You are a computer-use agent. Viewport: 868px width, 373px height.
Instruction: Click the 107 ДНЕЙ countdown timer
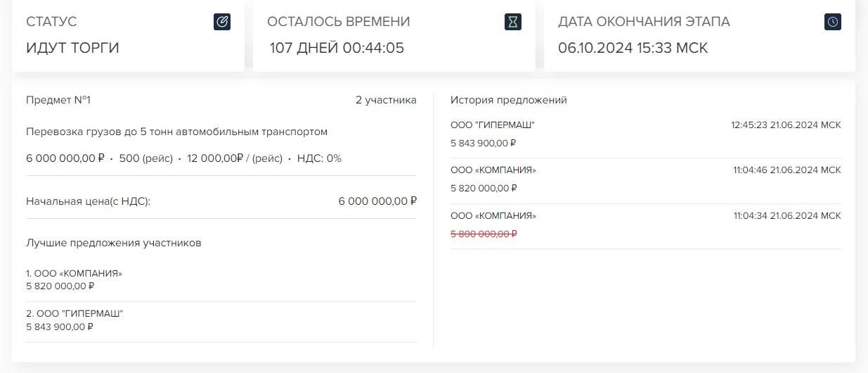tap(337, 48)
